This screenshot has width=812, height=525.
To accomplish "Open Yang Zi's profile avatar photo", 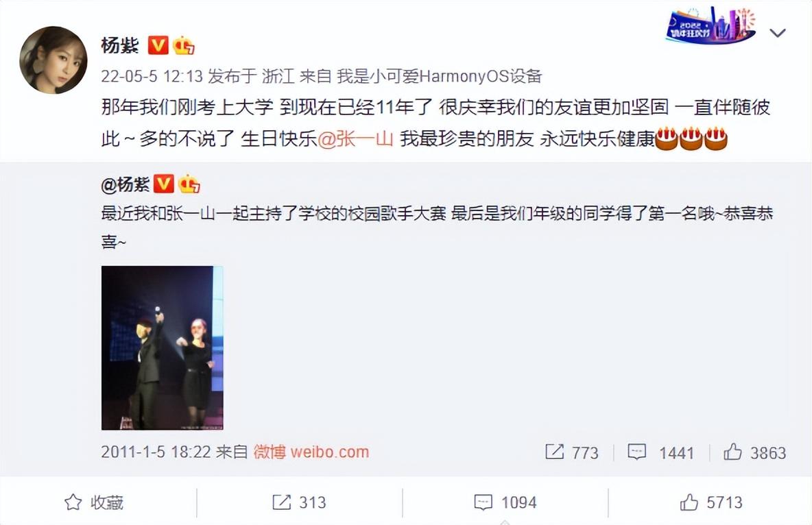I will coord(53,60).
